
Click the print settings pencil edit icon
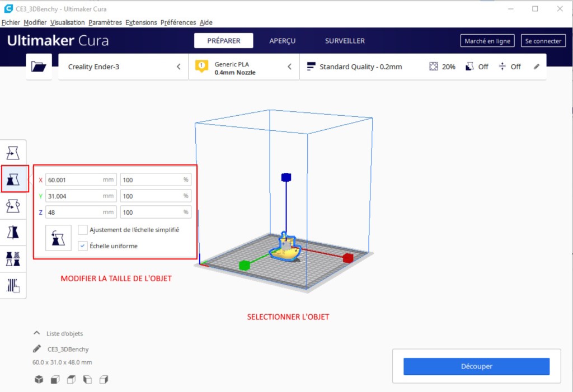(536, 67)
